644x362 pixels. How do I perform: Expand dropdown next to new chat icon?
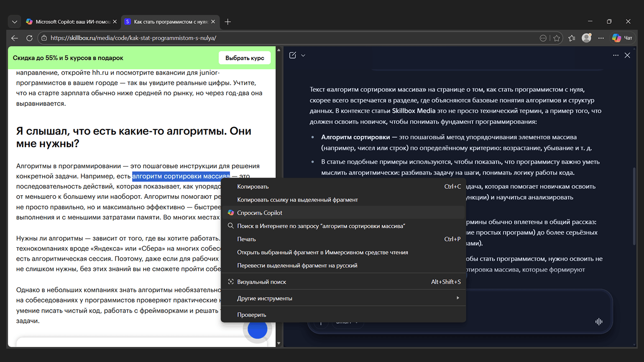303,56
